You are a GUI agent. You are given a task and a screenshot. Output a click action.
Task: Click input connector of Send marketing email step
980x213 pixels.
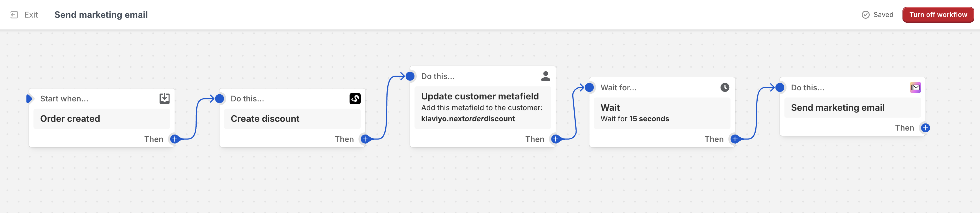tap(780, 88)
